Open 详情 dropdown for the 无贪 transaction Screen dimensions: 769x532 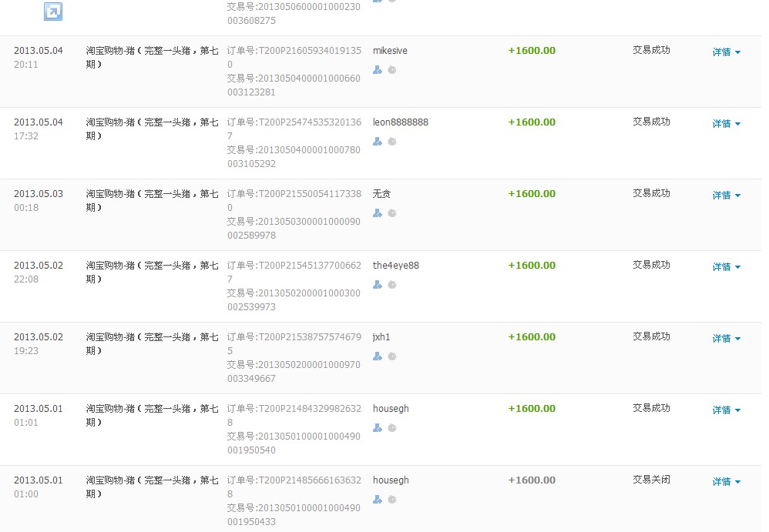[726, 196]
